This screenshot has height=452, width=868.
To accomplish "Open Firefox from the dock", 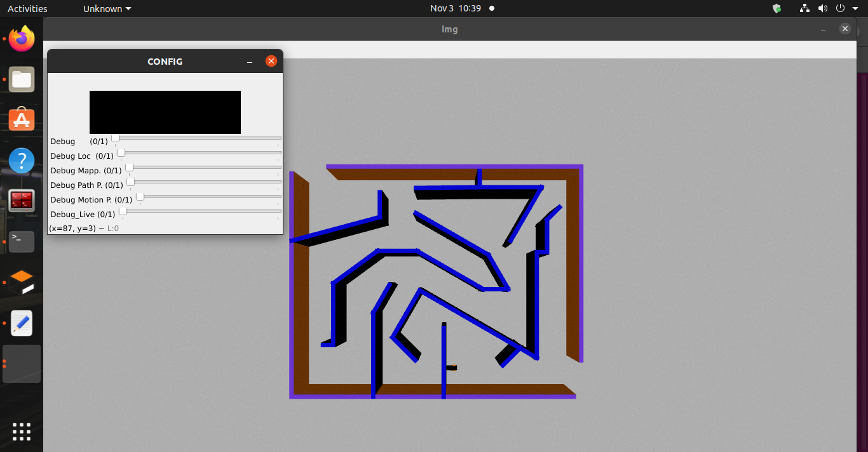I will tap(21, 39).
